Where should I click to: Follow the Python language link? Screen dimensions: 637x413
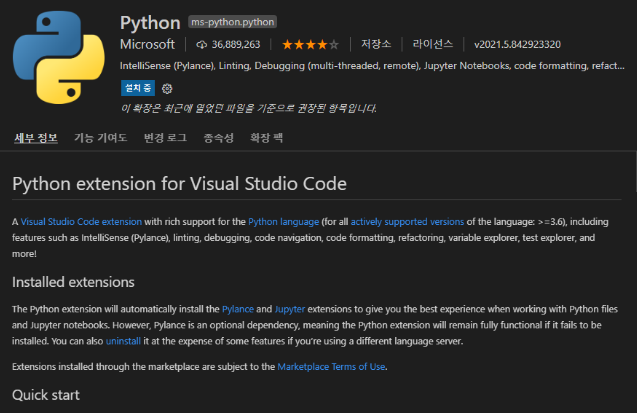point(284,222)
